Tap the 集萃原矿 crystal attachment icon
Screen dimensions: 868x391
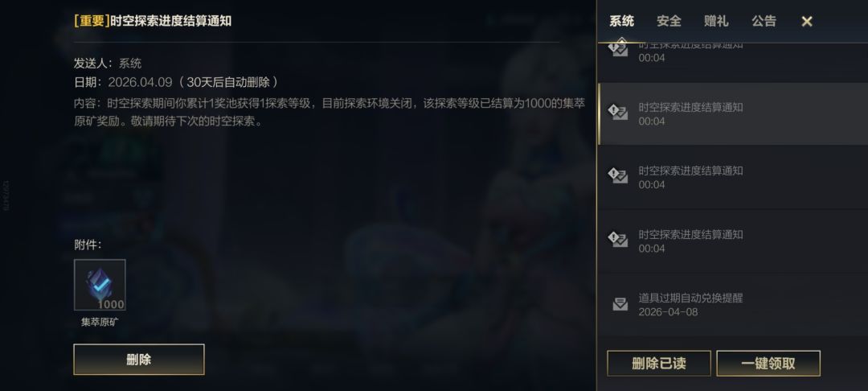[100, 286]
